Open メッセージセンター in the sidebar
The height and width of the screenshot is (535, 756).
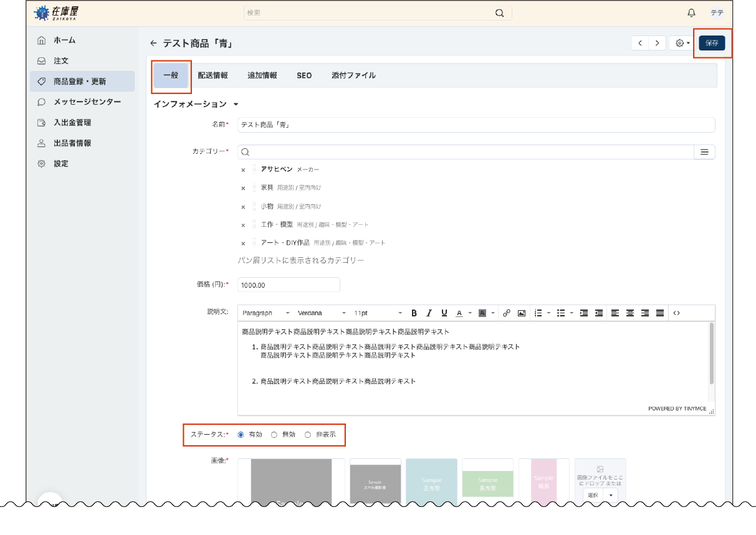pos(87,102)
